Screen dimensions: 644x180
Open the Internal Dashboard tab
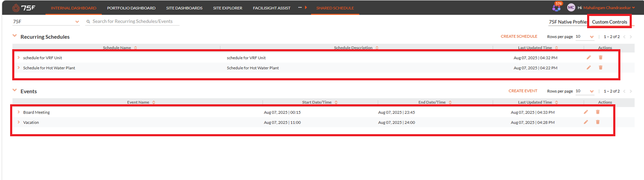[73, 8]
